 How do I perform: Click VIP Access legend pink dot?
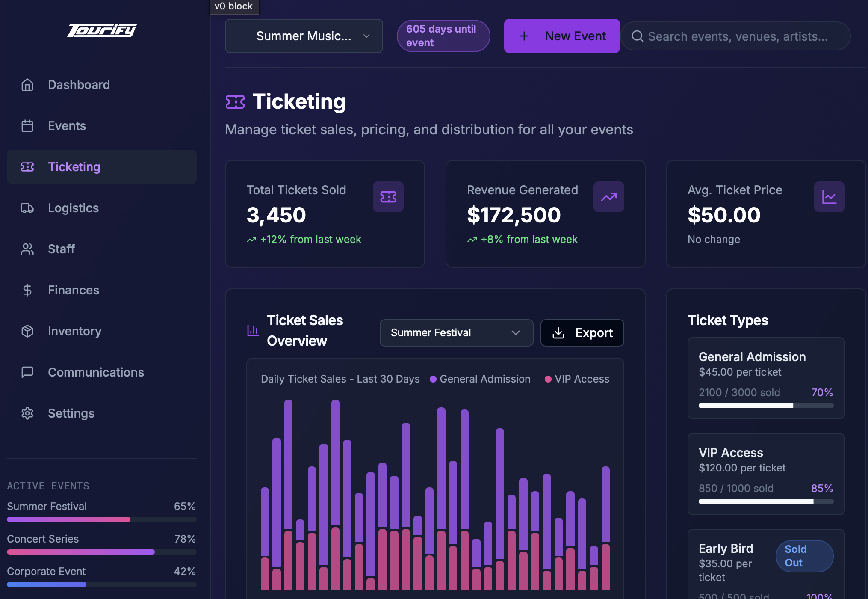548,379
